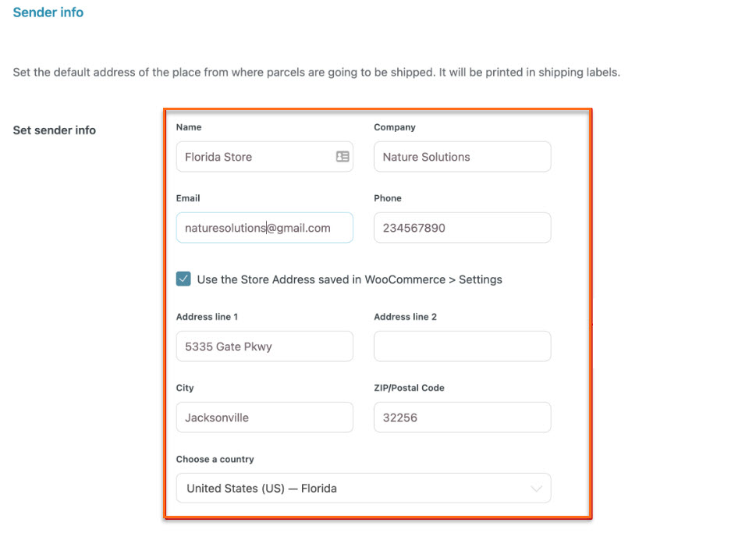Click the Store Address saved in WooCommerce label text

pyautogui.click(x=350, y=279)
